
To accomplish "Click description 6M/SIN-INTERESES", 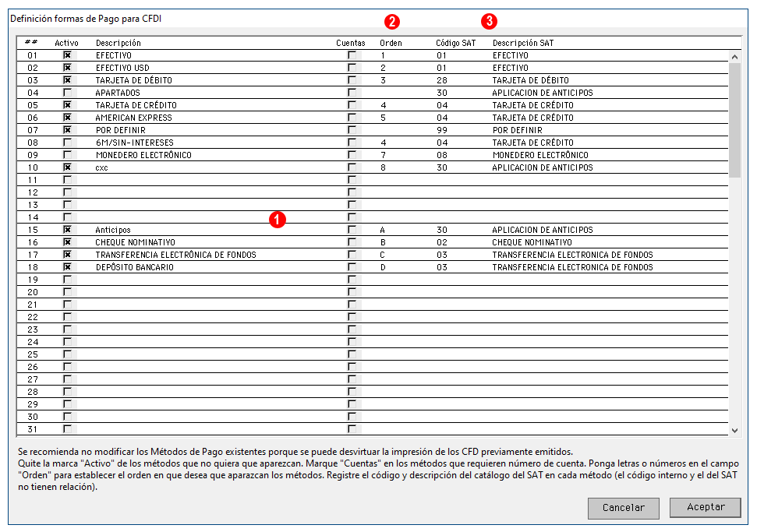I will coord(135,143).
